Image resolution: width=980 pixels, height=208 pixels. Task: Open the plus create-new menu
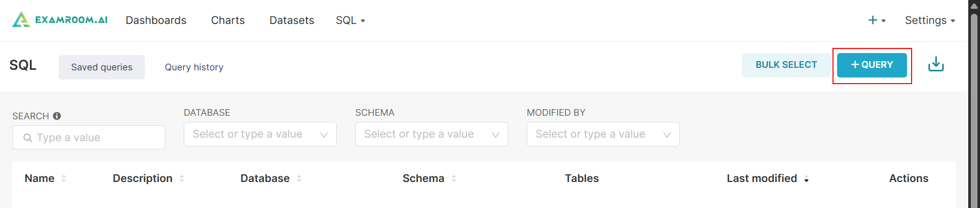tap(876, 20)
